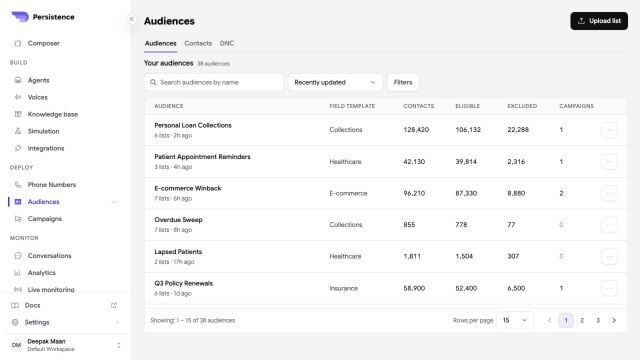Click the Voices sidebar icon
The height and width of the screenshot is (360, 640).
tap(18, 97)
